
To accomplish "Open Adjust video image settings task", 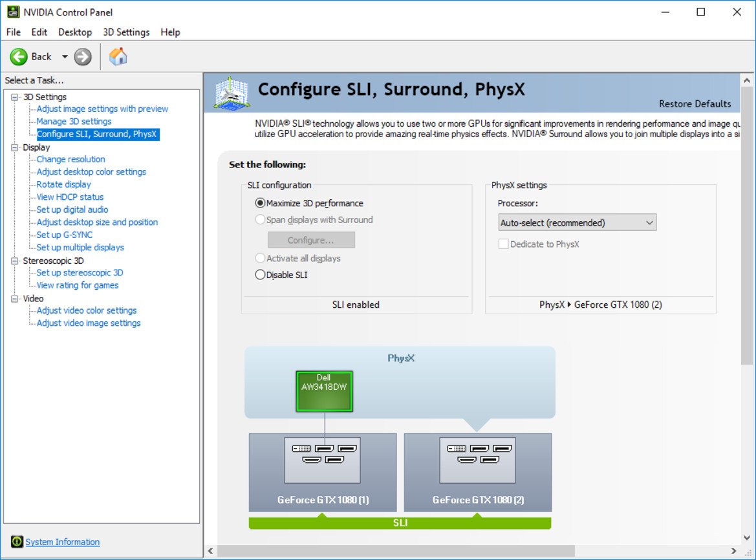I will click(x=89, y=323).
